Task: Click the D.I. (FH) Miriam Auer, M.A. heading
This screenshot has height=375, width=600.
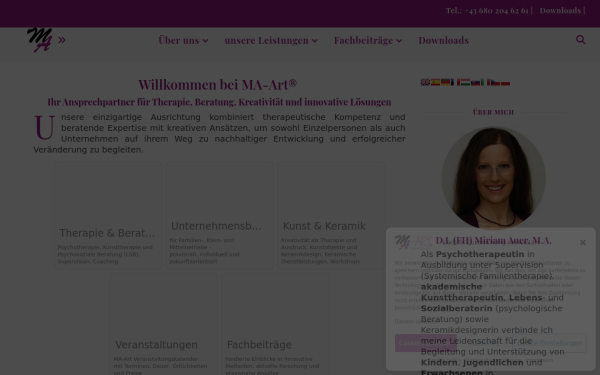Action: (494, 240)
